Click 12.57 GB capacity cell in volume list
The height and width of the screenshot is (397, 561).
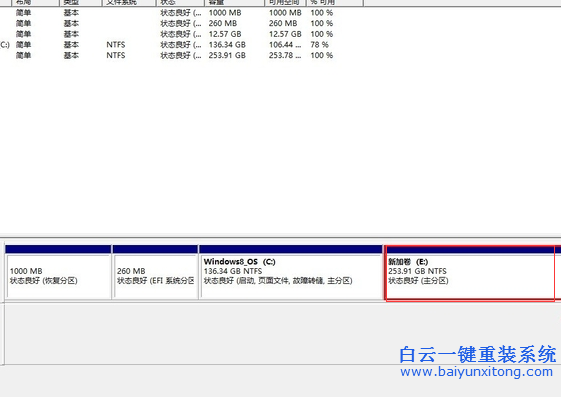(225, 34)
